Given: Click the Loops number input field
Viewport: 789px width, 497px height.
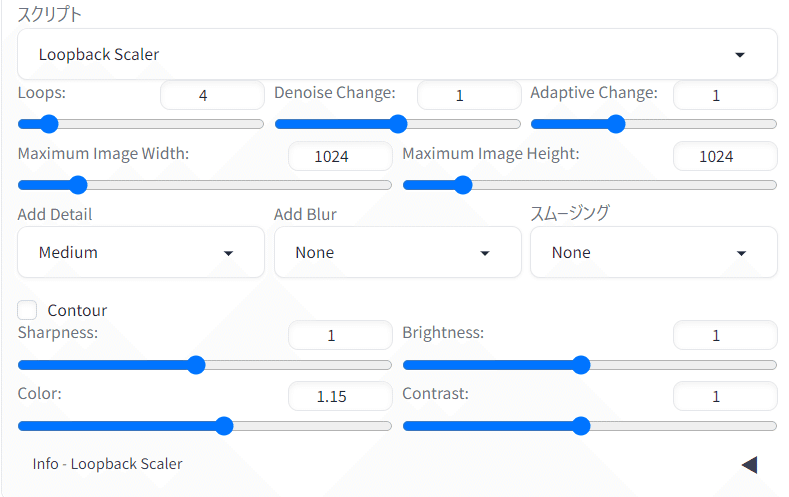Looking at the screenshot, I should pos(212,96).
